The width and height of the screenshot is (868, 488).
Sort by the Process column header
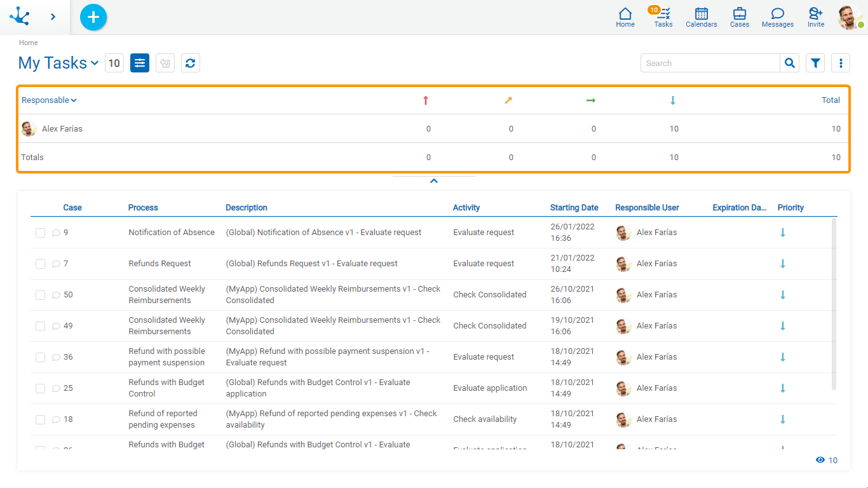143,208
